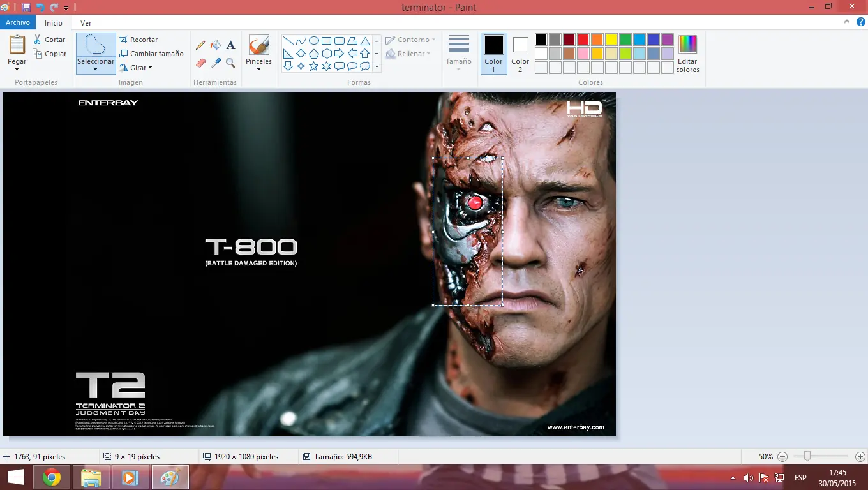Choose the cloud callout shape

tap(364, 66)
